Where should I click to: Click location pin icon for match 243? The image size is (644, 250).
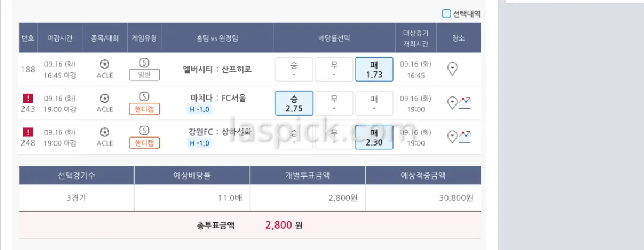click(452, 103)
